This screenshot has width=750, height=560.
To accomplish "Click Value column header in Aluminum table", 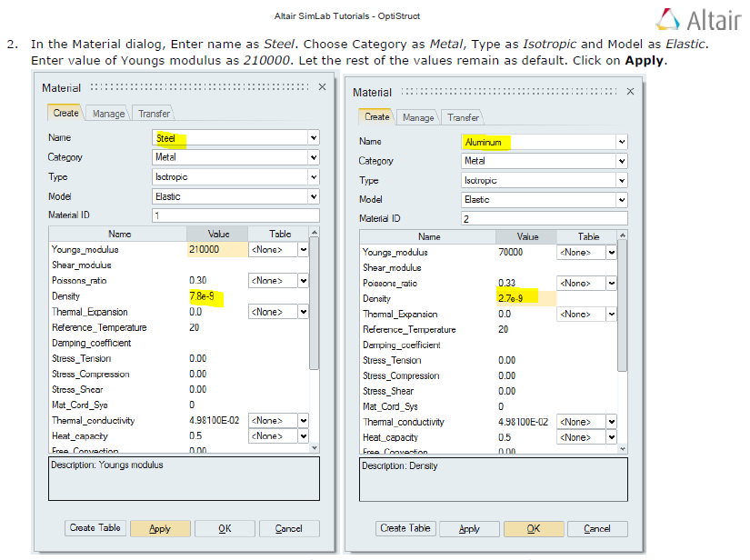I will (527, 236).
